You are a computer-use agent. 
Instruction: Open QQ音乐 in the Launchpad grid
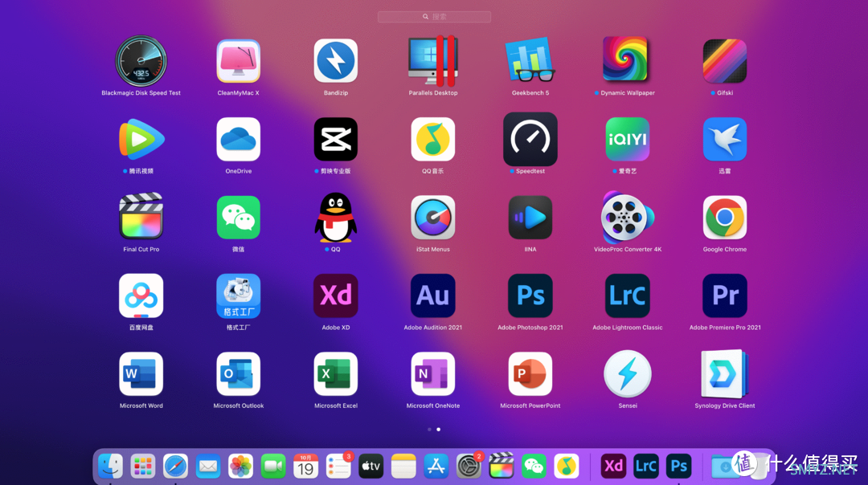coord(433,140)
